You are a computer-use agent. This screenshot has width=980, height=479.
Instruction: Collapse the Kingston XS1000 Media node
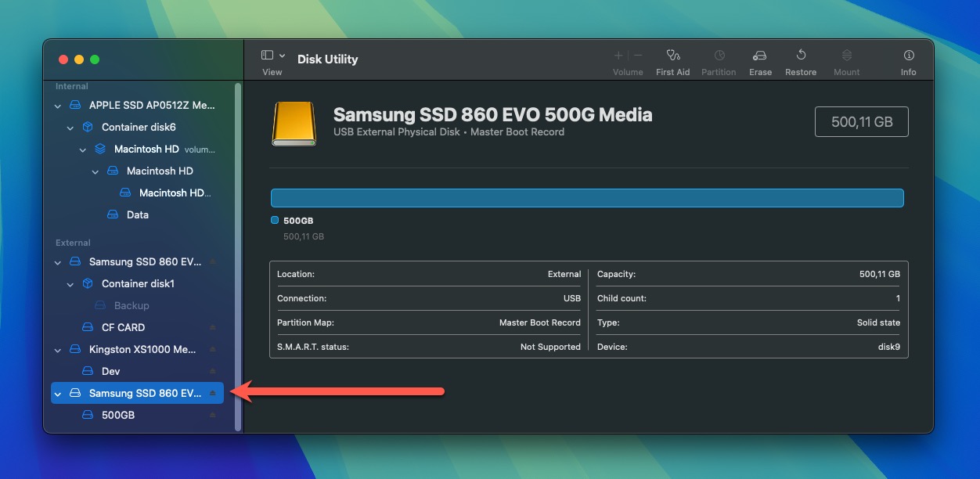[57, 350]
